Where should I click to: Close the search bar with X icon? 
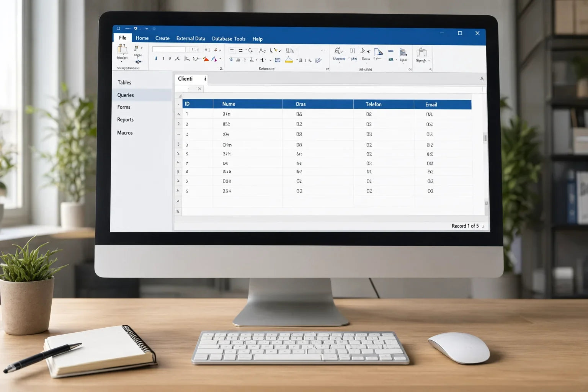(199, 89)
